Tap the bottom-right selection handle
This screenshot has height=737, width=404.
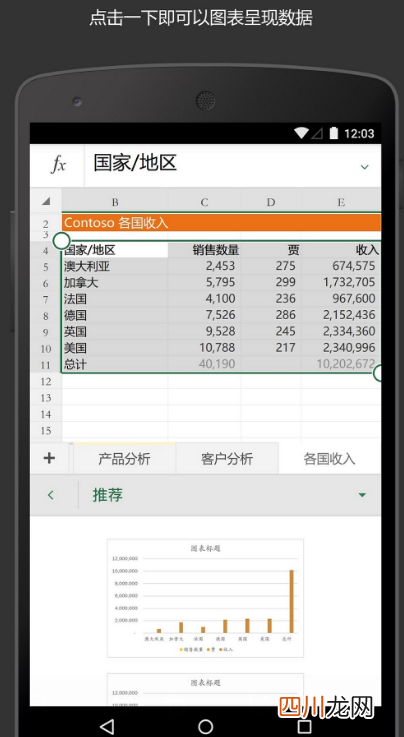coord(379,374)
